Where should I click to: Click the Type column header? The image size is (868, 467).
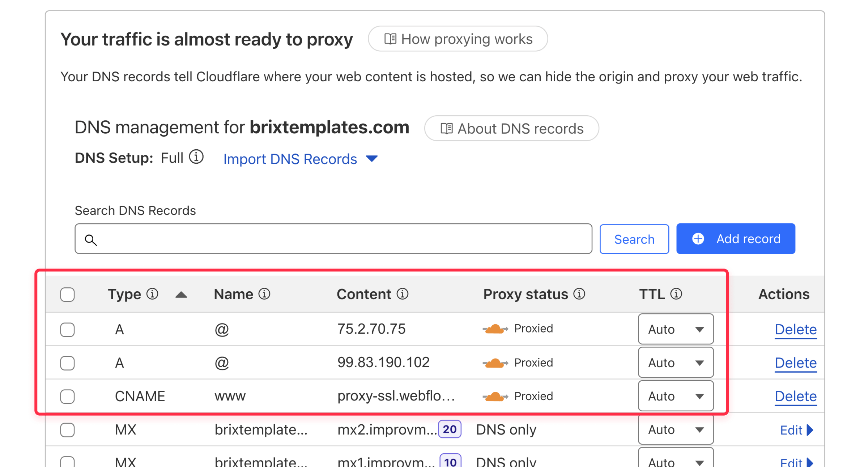coord(124,294)
